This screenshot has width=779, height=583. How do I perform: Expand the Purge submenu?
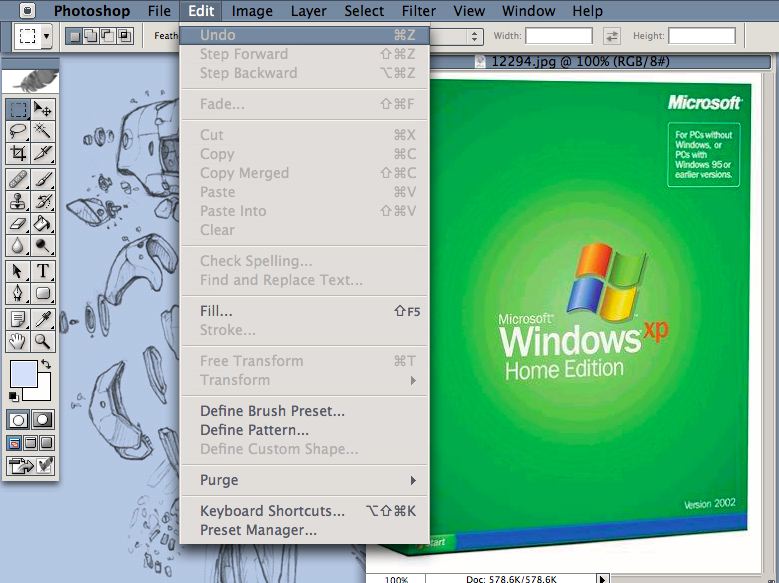tap(304, 480)
